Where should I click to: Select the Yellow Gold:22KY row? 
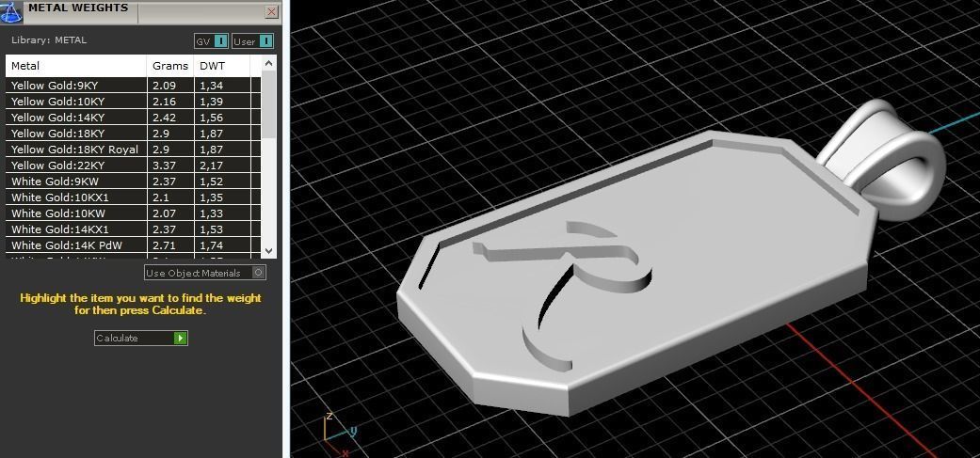click(133, 166)
